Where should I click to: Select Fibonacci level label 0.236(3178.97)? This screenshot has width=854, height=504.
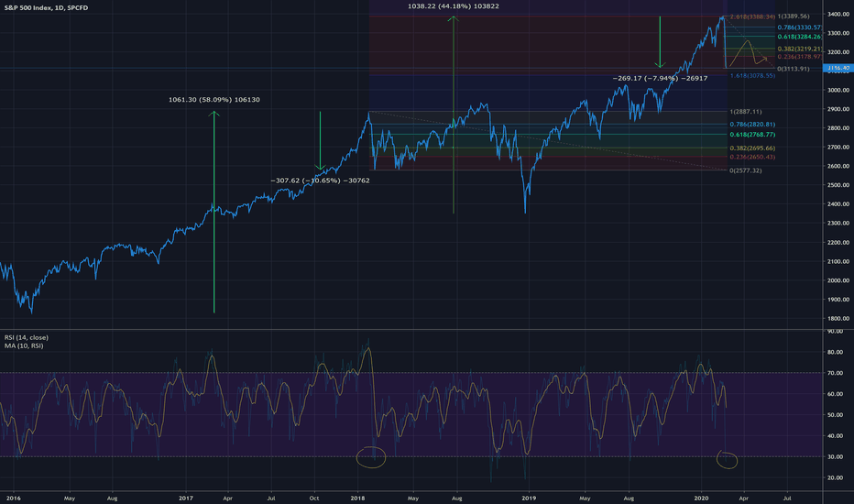click(x=799, y=57)
